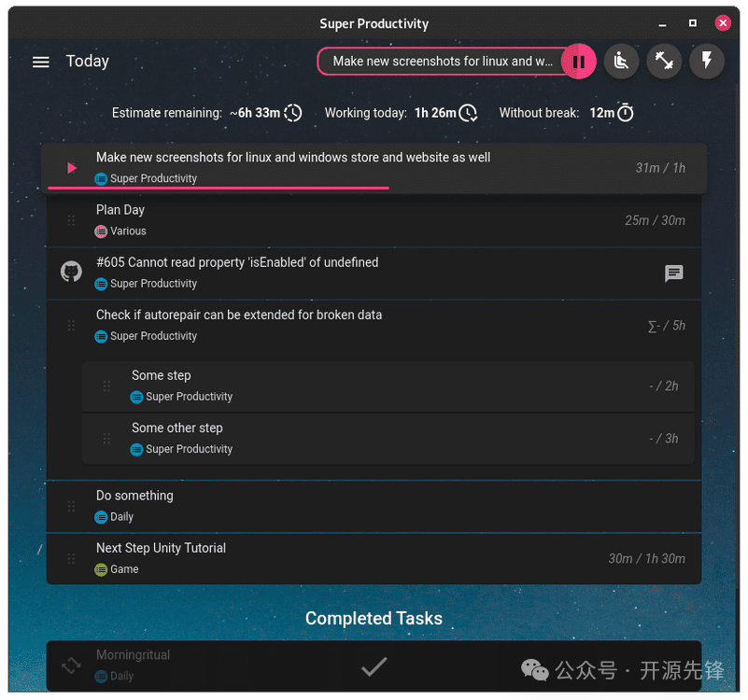This screenshot has width=748, height=700.
Task: Click repeat icon on Morningritual task
Action: 71,665
